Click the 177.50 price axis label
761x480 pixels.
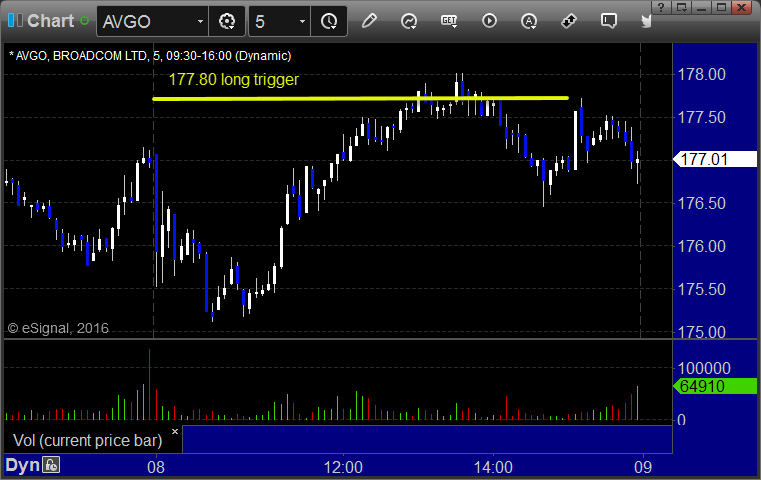pos(701,117)
